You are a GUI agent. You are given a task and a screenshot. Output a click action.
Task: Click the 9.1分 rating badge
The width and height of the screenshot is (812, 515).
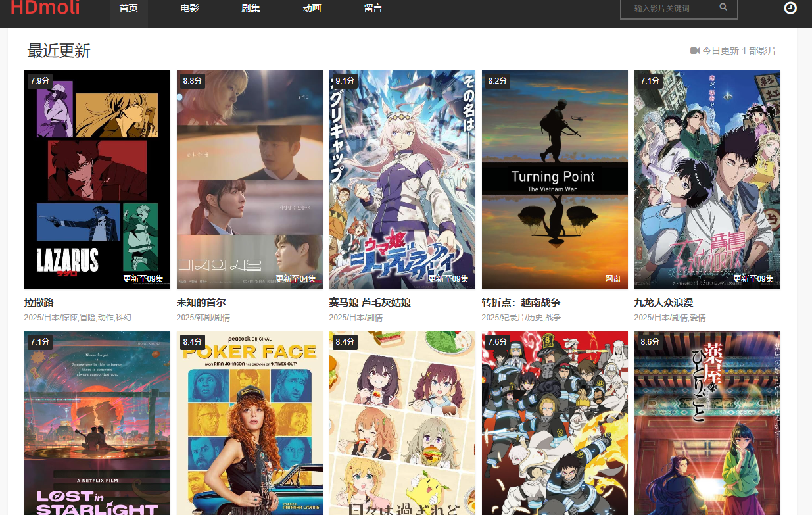[345, 81]
